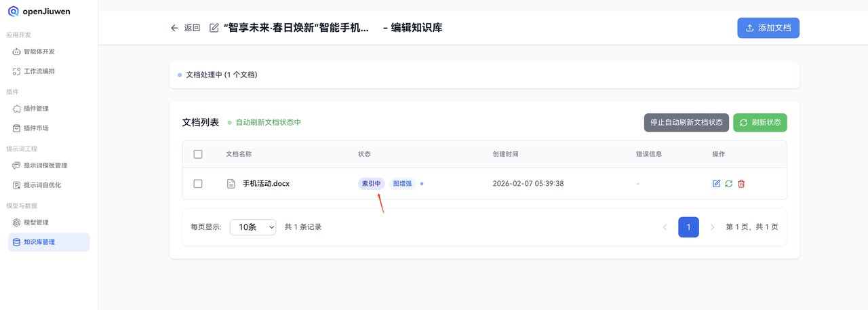The height and width of the screenshot is (310, 868).
Task: Click the pencil icon beside the knowledge base title
Action: [214, 28]
